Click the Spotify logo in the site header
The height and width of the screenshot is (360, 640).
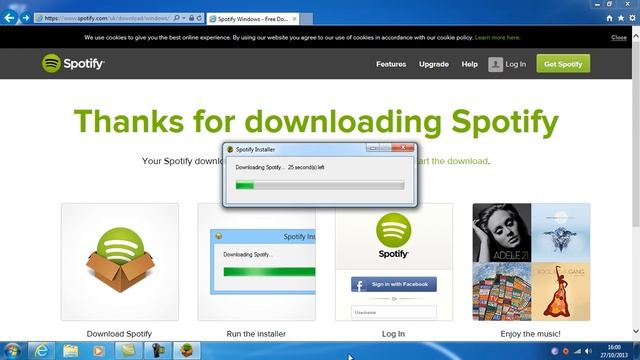73,63
